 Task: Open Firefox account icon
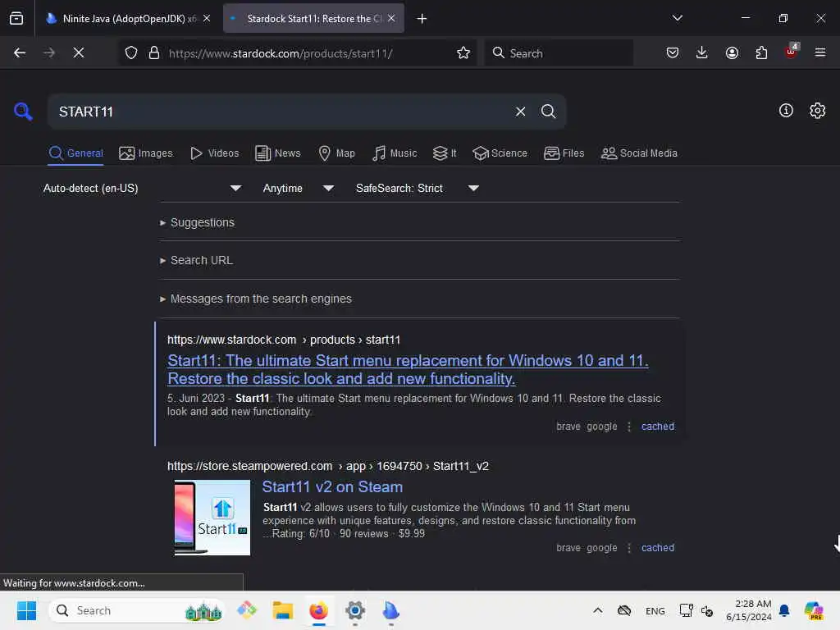pos(732,53)
